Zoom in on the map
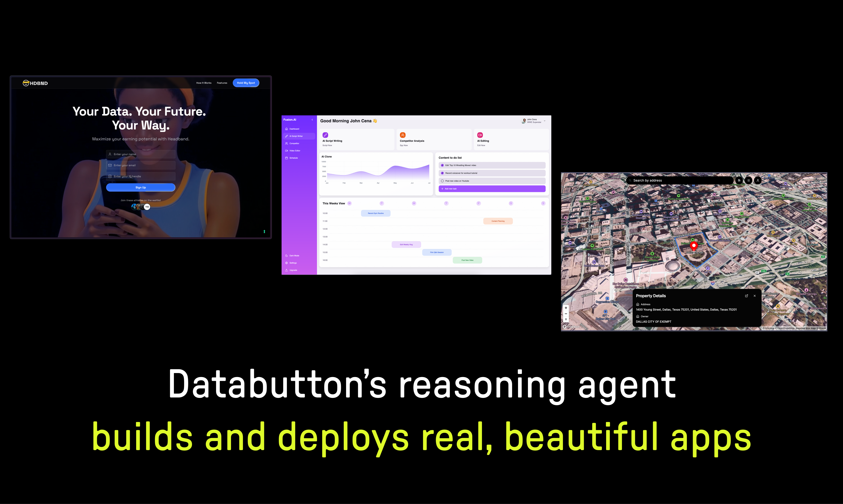 (566, 308)
